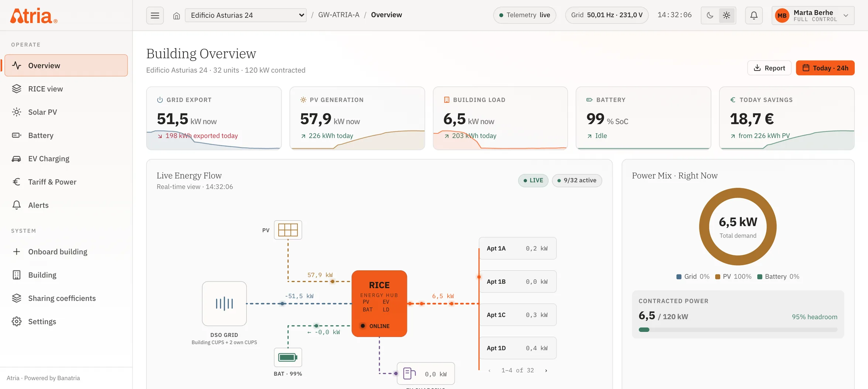The height and width of the screenshot is (389, 868).
Task: Go to home via house icon
Action: pyautogui.click(x=176, y=16)
